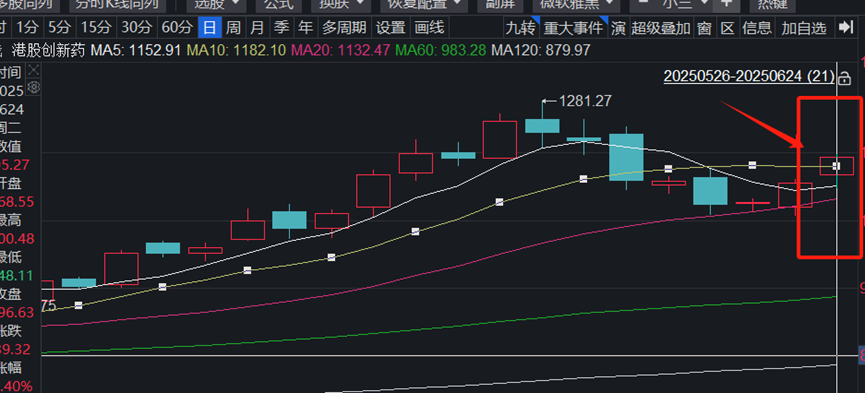Click the 窗 window icon button
865x393 pixels.
[x=704, y=28]
